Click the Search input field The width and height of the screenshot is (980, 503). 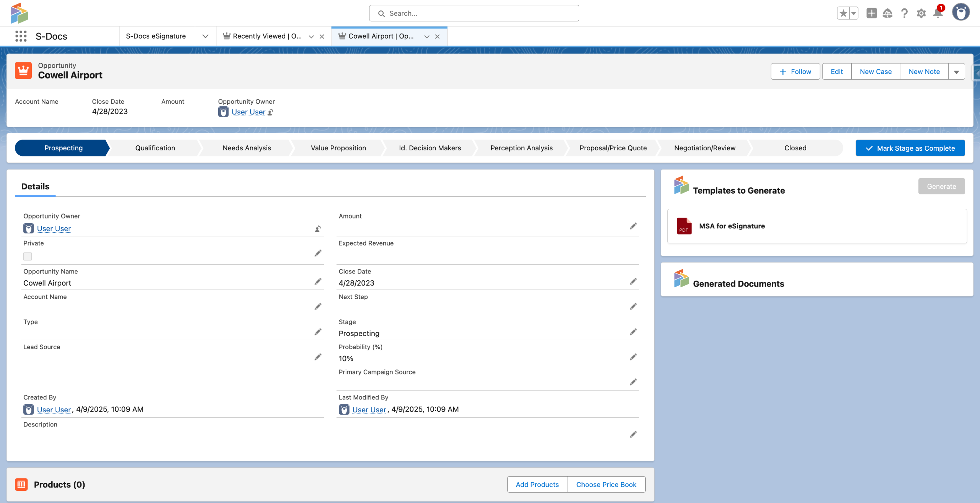click(x=474, y=13)
